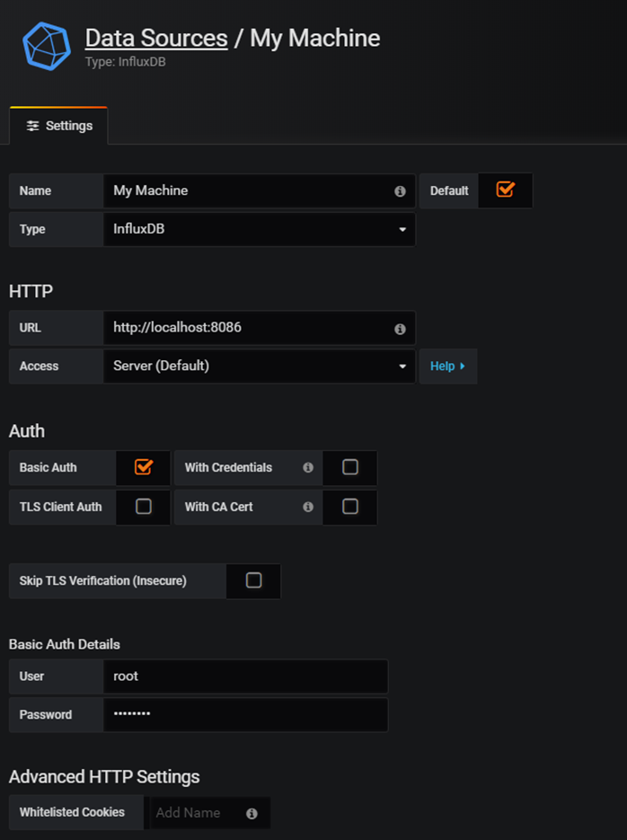Click the info icon in URL field
Viewport: 627px width, 840px height.
tap(400, 329)
